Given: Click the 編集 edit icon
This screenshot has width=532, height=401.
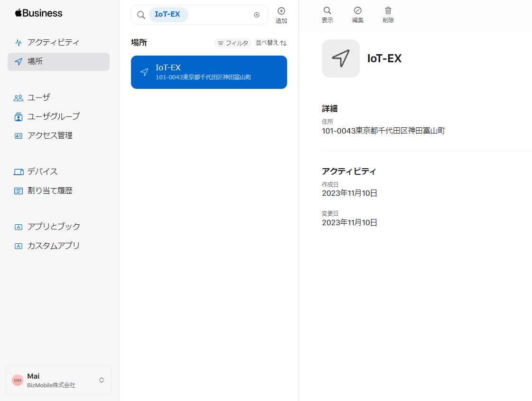Looking at the screenshot, I should 358,10.
